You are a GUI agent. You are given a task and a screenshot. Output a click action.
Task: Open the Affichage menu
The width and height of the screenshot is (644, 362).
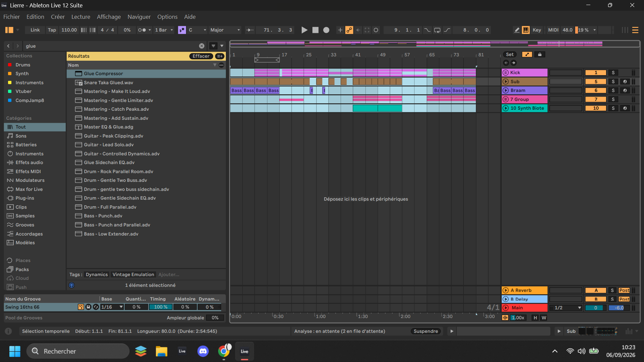[109, 17]
